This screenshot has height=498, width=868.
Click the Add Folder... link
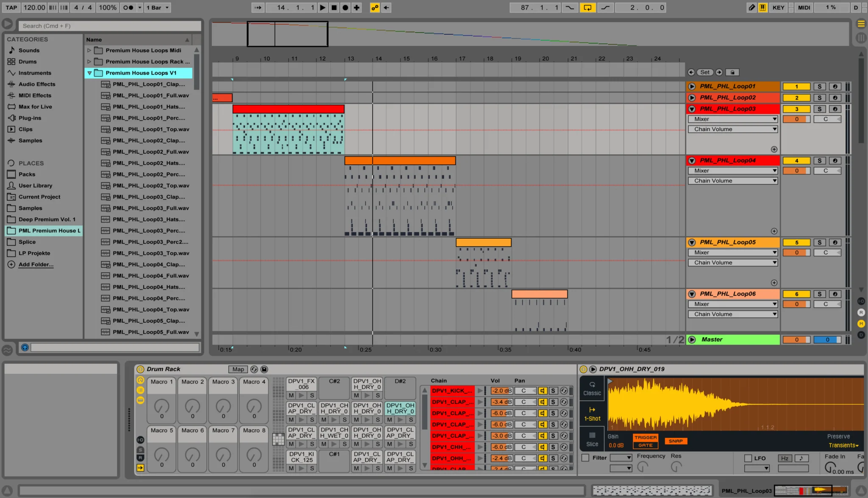pyautogui.click(x=36, y=264)
